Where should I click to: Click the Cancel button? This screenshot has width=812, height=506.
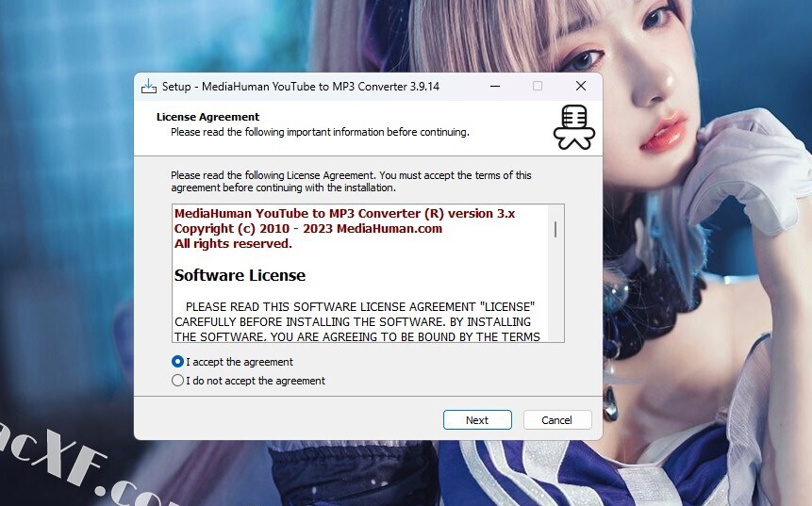point(557,419)
